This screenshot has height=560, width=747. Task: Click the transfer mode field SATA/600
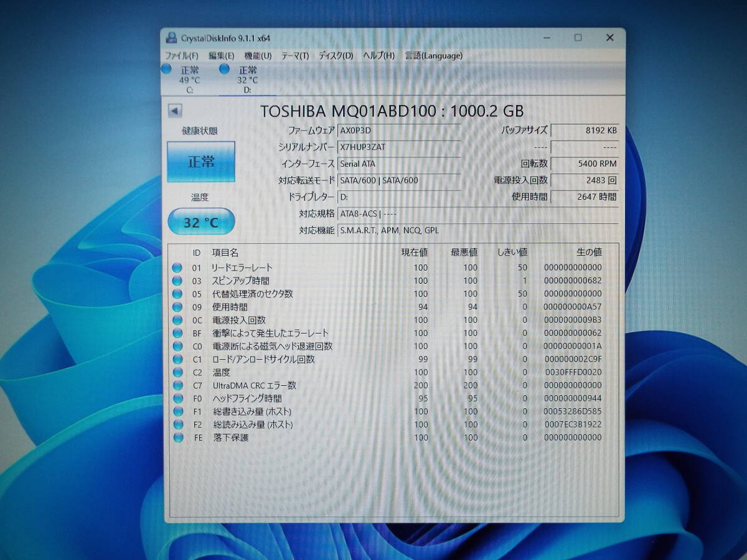coord(399,180)
